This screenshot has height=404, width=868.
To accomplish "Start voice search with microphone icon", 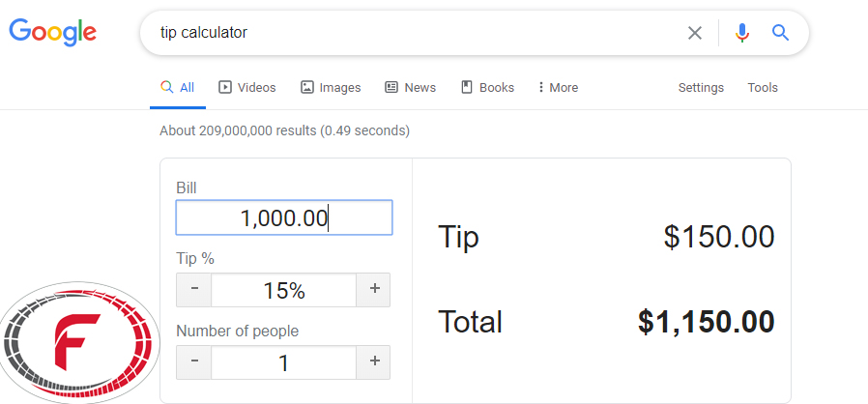I will point(742,33).
